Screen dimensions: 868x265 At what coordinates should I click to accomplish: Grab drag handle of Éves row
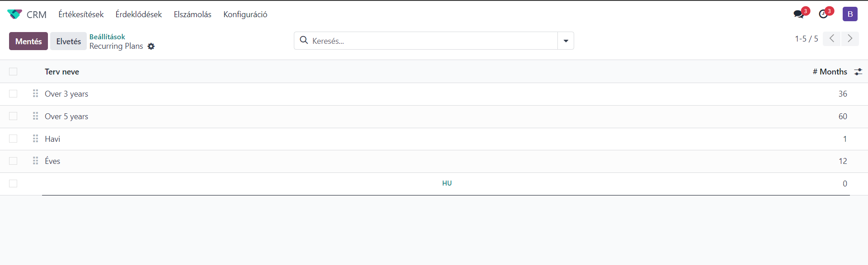35,161
